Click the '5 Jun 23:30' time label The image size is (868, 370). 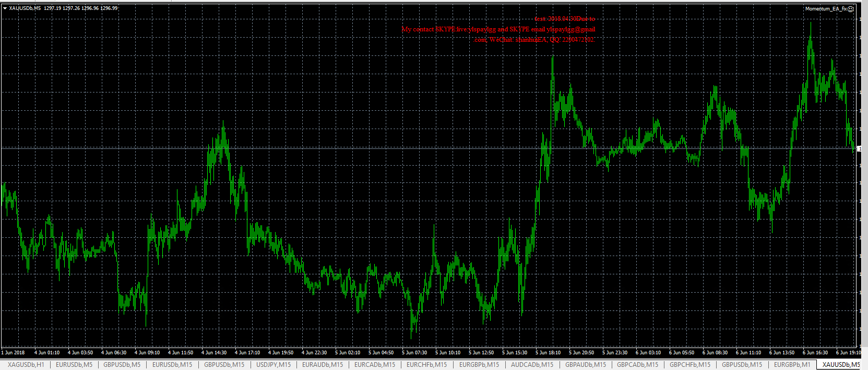pos(615,353)
